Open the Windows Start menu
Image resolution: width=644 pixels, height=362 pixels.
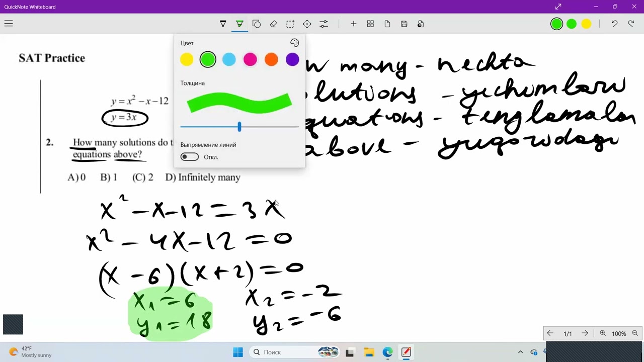pos(238,352)
